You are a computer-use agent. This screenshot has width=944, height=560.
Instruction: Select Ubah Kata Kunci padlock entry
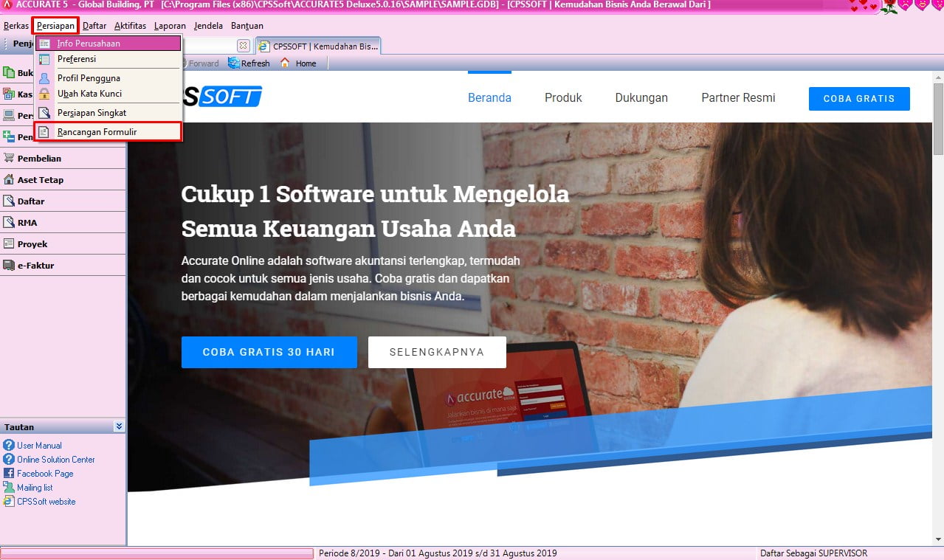tap(108, 94)
